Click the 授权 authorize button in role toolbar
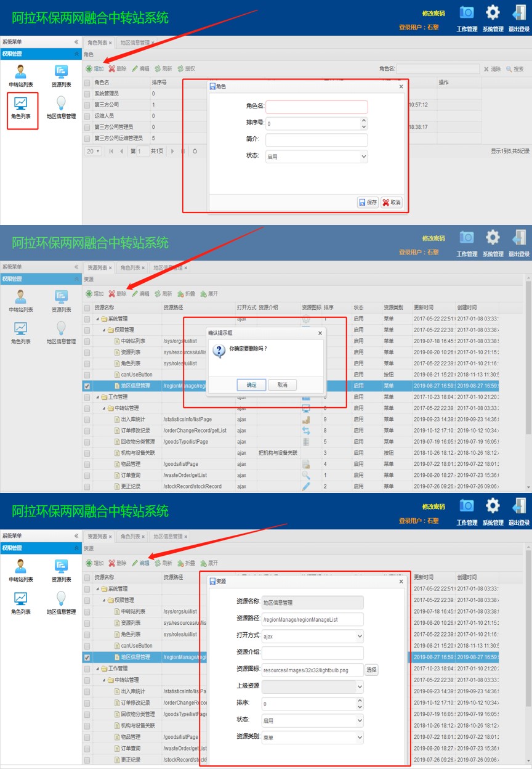The width and height of the screenshot is (532, 769). [186, 68]
